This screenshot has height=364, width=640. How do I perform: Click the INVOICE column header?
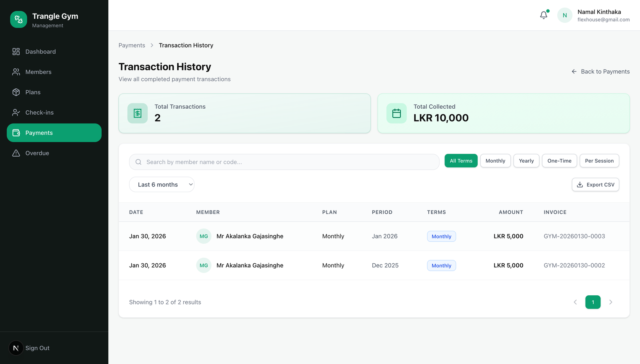pos(555,212)
